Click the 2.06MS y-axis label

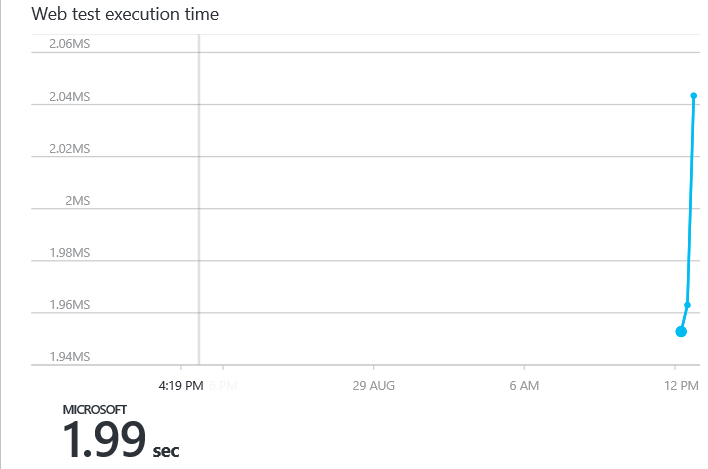70,44
